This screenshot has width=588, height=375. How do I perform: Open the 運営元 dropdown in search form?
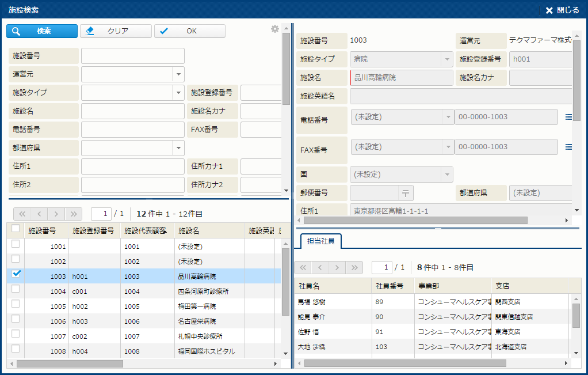(178, 74)
